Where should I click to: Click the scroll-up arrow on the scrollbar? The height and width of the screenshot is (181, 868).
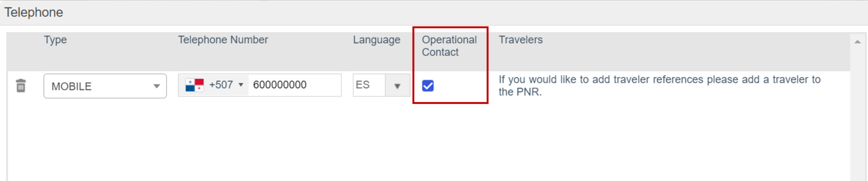tap(858, 42)
